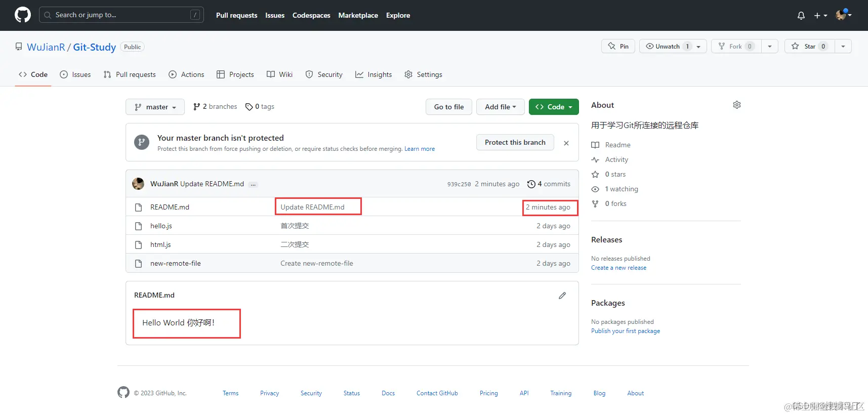This screenshot has width=868, height=415.
Task: Expand commit message ellipsis
Action: pyautogui.click(x=253, y=185)
